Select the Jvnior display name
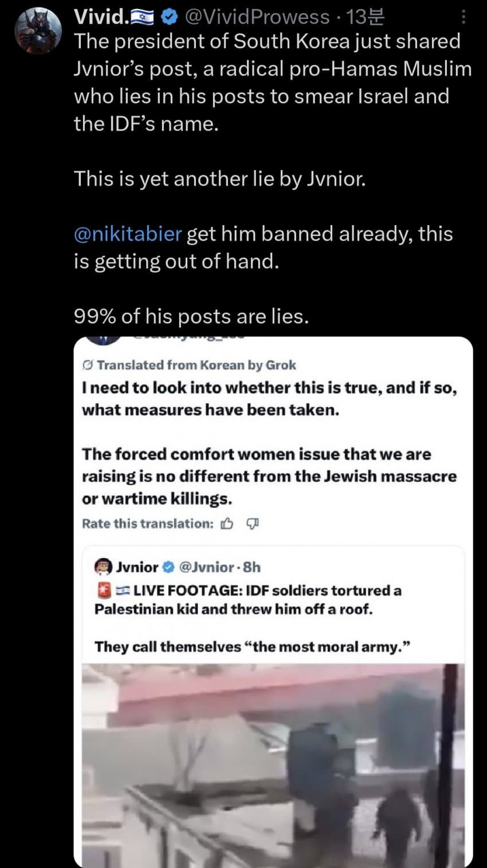Image resolution: width=487 pixels, height=868 pixels. click(137, 567)
